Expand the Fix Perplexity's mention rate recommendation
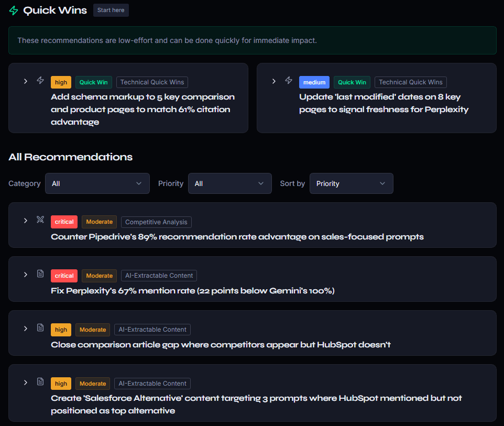This screenshot has width=504, height=426. click(x=25, y=275)
